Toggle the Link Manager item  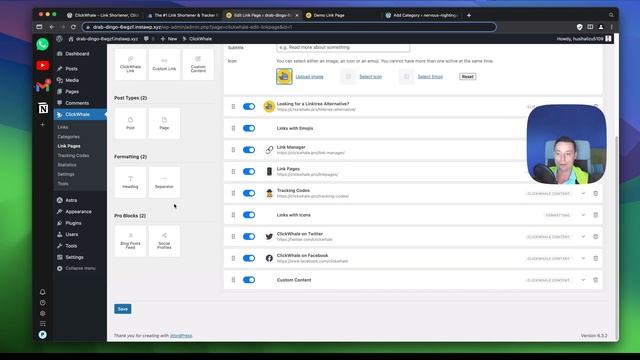coord(249,150)
